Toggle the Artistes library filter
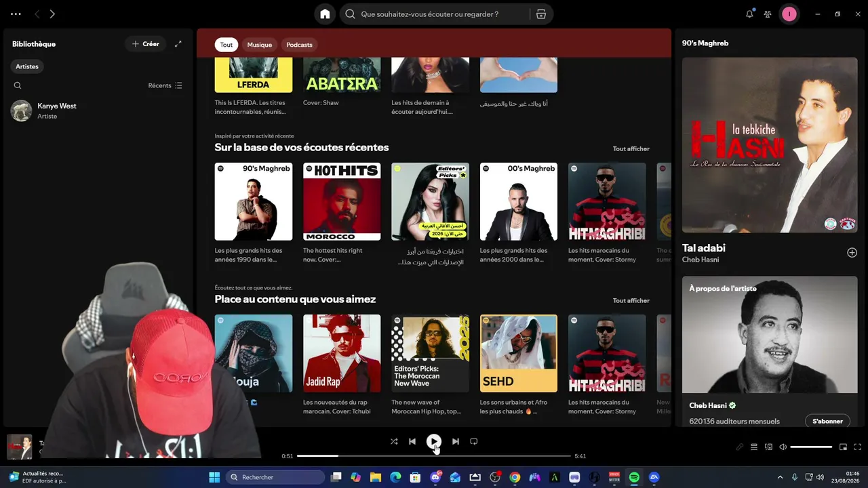868x488 pixels. tap(27, 66)
